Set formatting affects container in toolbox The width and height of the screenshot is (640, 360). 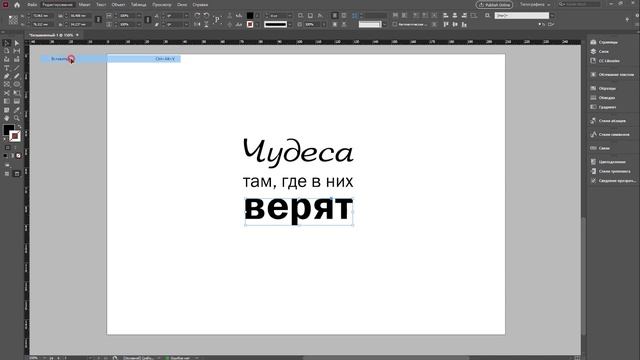tap(7, 147)
